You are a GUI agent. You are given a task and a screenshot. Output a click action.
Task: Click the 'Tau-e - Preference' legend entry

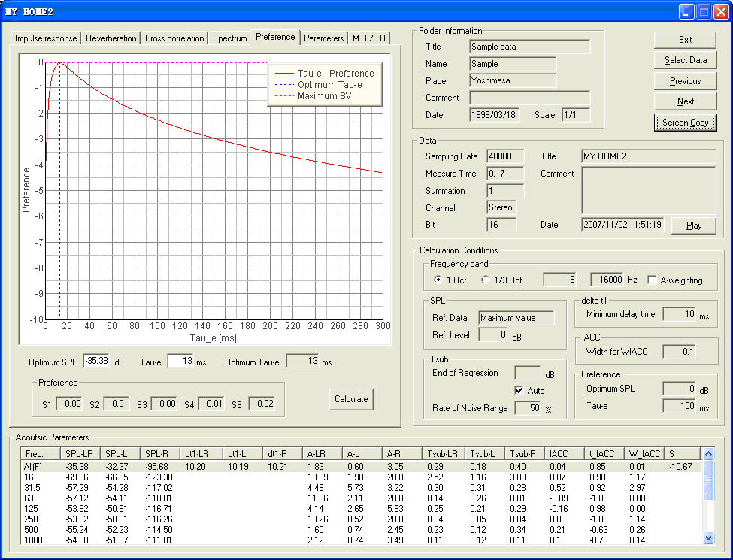pos(325,74)
